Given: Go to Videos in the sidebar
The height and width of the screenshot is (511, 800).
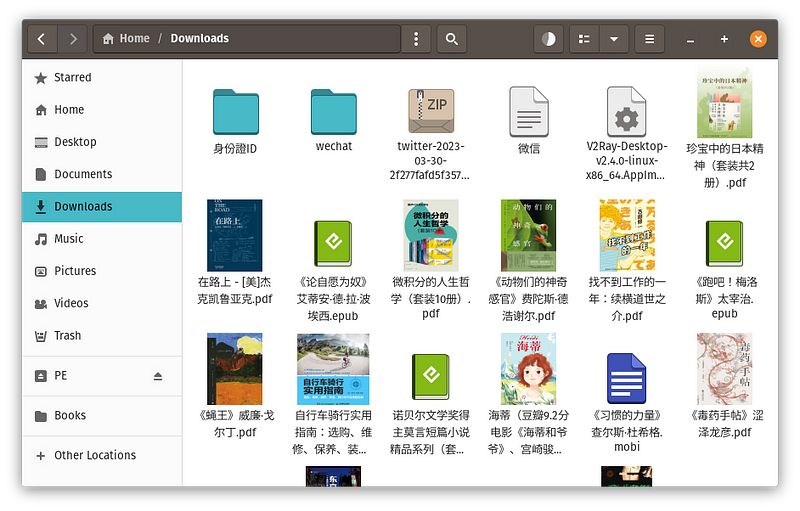Looking at the screenshot, I should pyautogui.click(x=102, y=303).
